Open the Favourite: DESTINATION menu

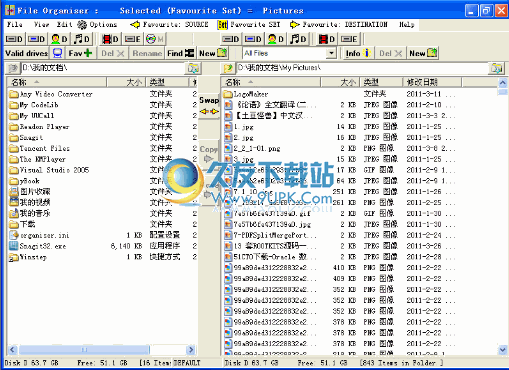click(x=339, y=24)
